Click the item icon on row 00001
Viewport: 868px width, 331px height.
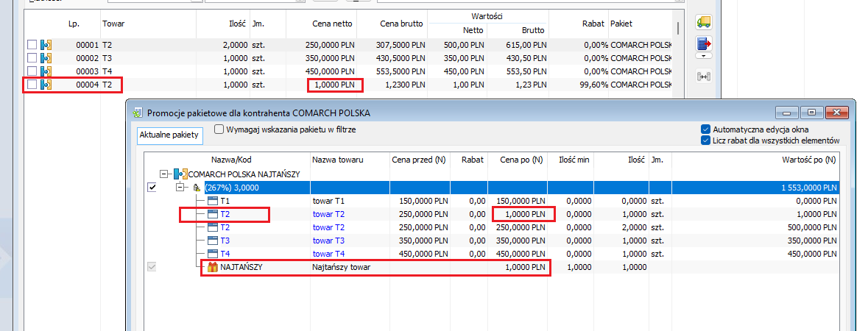pyautogui.click(x=46, y=45)
